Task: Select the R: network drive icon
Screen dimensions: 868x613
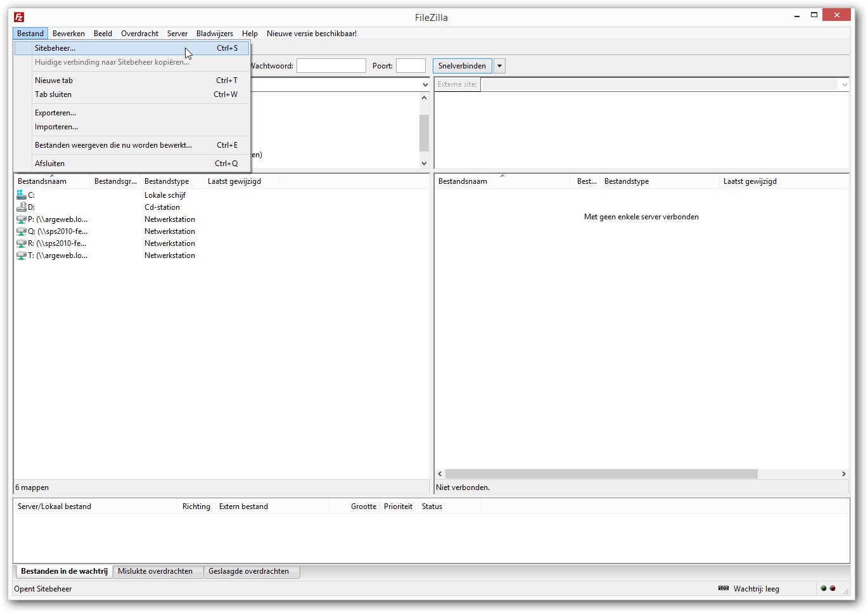Action: (x=22, y=243)
